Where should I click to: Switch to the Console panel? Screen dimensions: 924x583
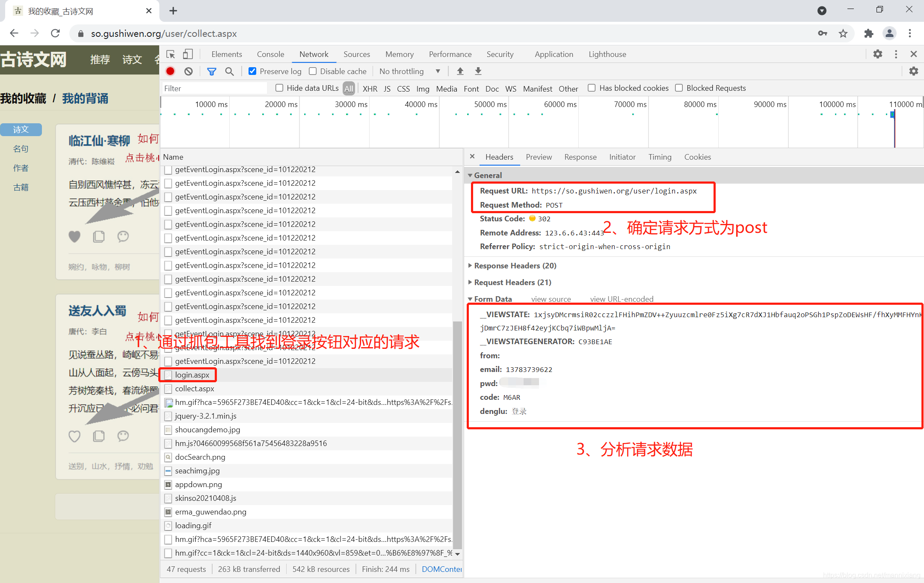(270, 54)
